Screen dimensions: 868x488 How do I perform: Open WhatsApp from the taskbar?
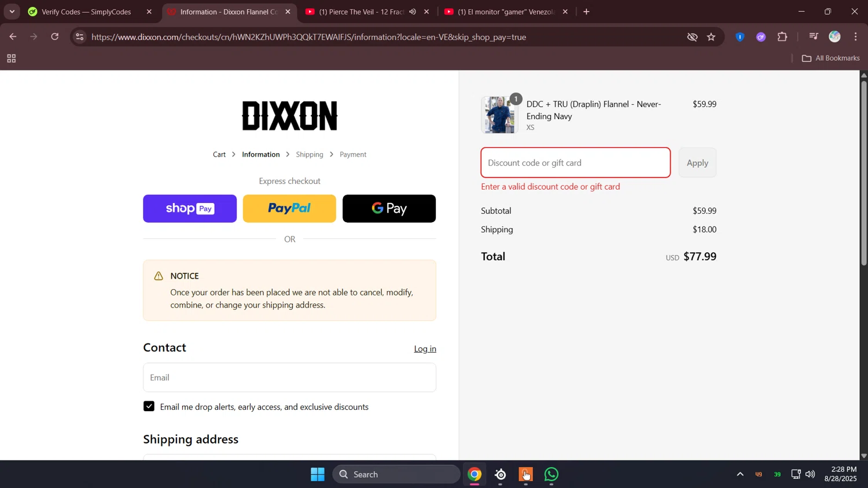[x=552, y=475]
